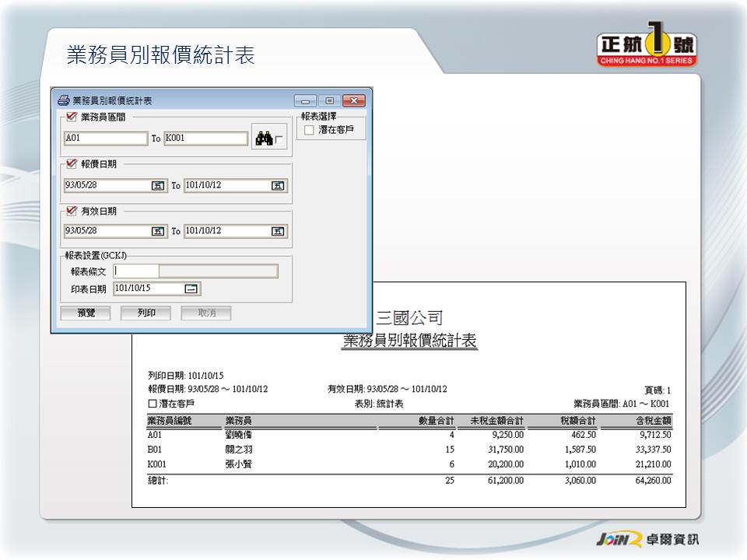747x560 pixels.
Task: Click the binoculars search icon
Action: click(x=263, y=138)
